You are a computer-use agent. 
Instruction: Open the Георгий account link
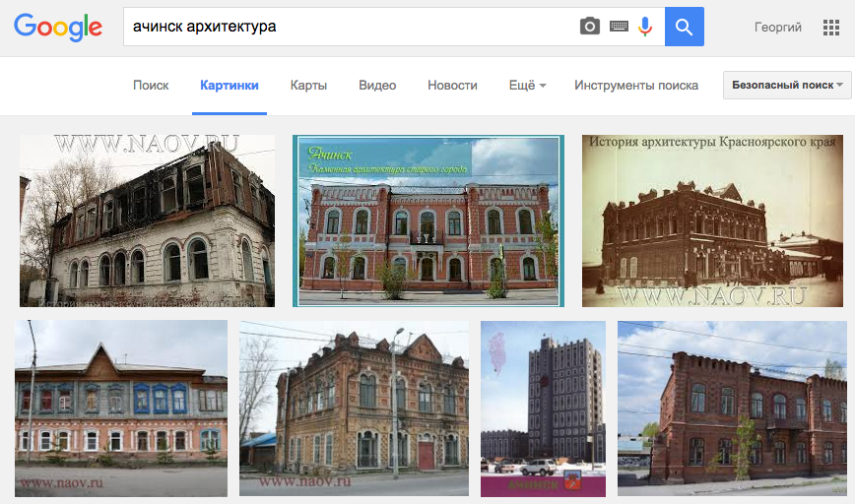click(x=777, y=28)
